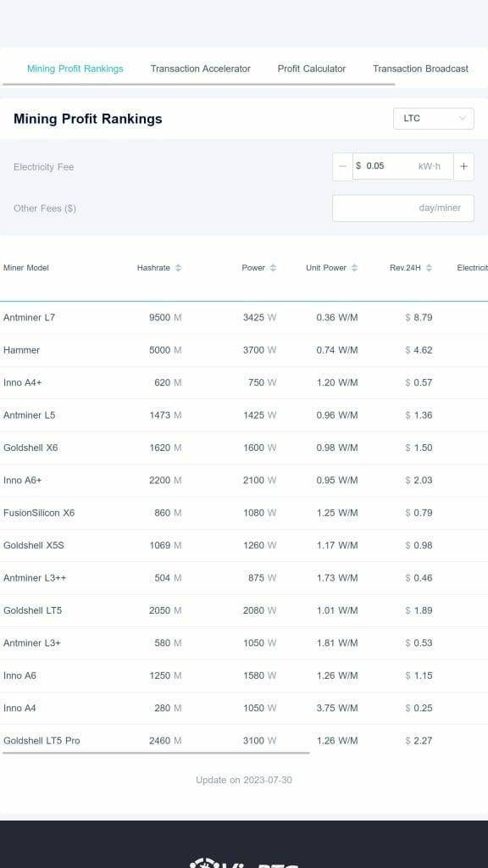Image resolution: width=488 pixels, height=868 pixels.
Task: Select the Inno A6 row name
Action: (x=20, y=676)
